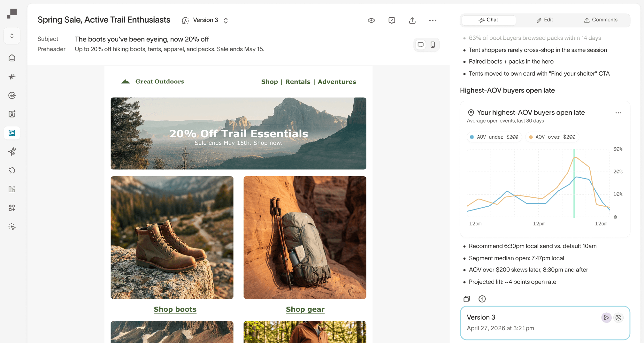The height and width of the screenshot is (343, 644).
Task: Open the audience profile icon in the sidebar
Action: [12, 114]
